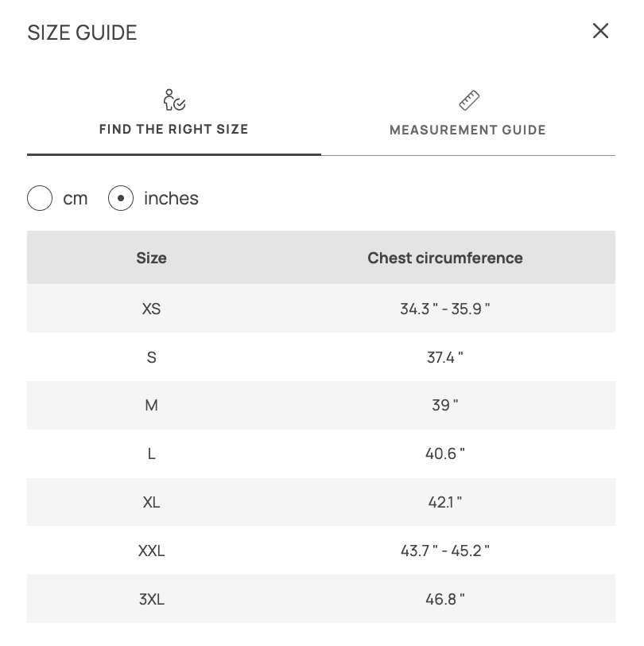644x646 pixels.
Task: Click the Size Guide heading
Action: point(83,33)
